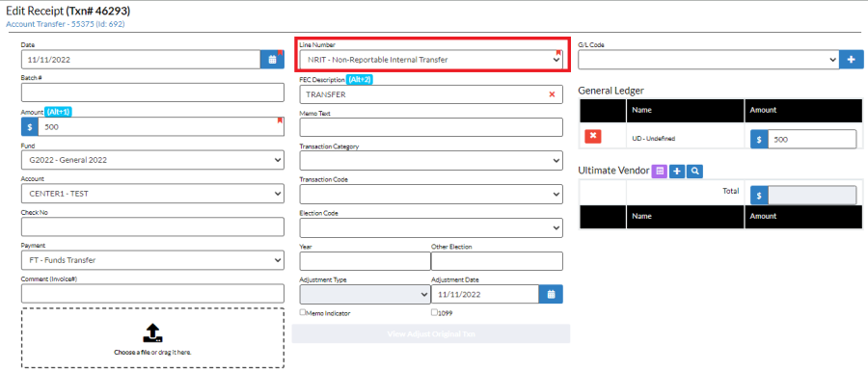Click the Year input field
This screenshot has width=868, height=371.
[365, 261]
